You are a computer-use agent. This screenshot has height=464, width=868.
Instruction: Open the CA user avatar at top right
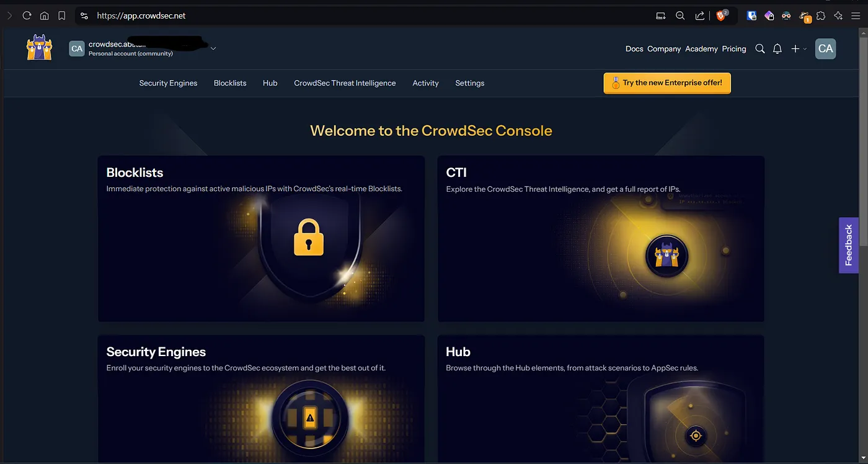coord(825,48)
